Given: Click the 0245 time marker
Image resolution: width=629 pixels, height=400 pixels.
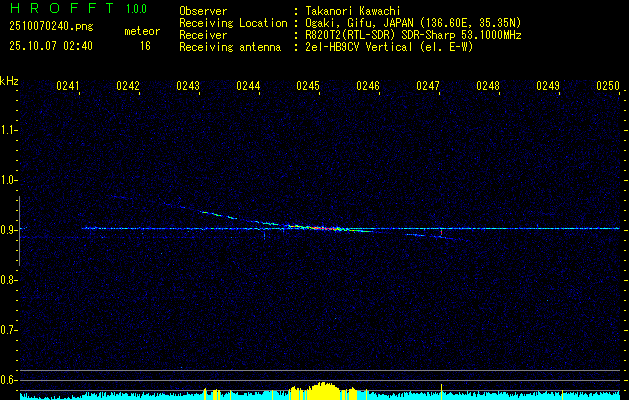Looking at the screenshot, I should click(x=308, y=87).
